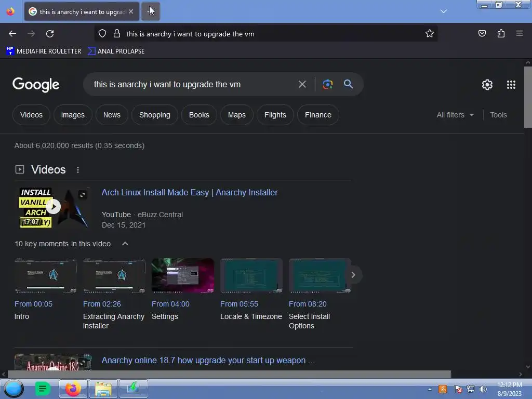Play the Install Vanilla Arch video thumbnail
The width and height of the screenshot is (532, 399).
click(x=54, y=207)
